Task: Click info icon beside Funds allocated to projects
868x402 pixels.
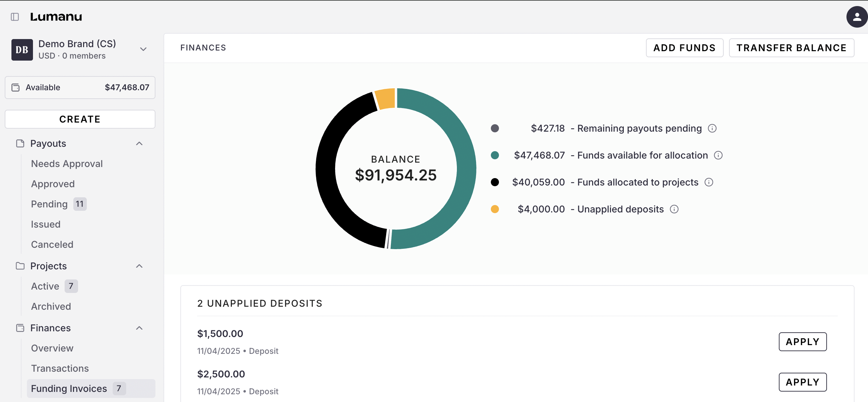Action: click(709, 182)
